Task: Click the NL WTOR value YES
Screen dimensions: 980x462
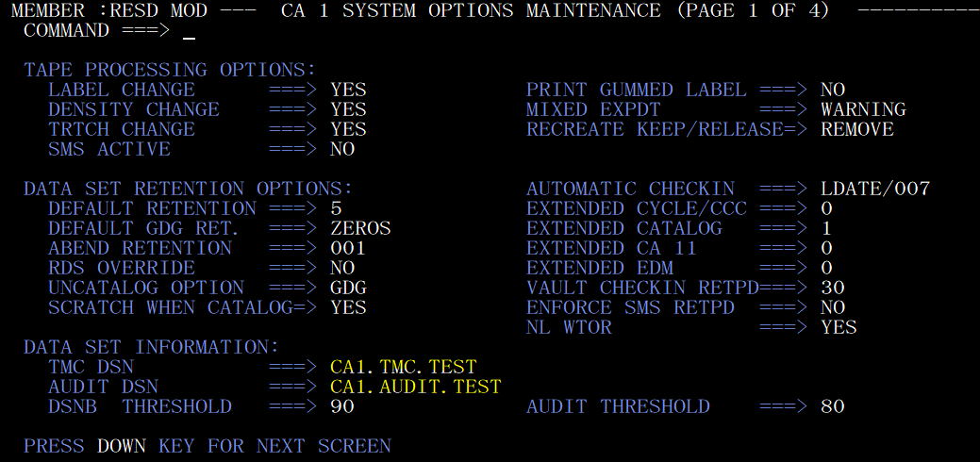Action: click(839, 327)
